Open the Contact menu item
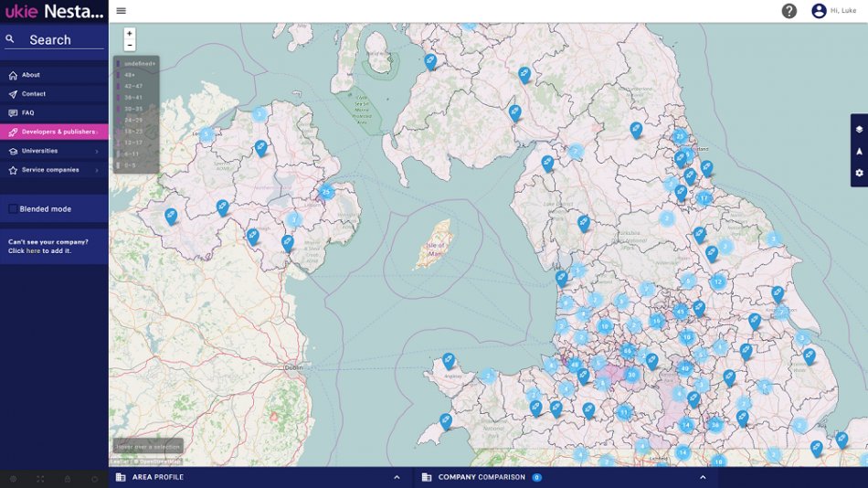Screen dimensions: 868x488 coord(54,93)
